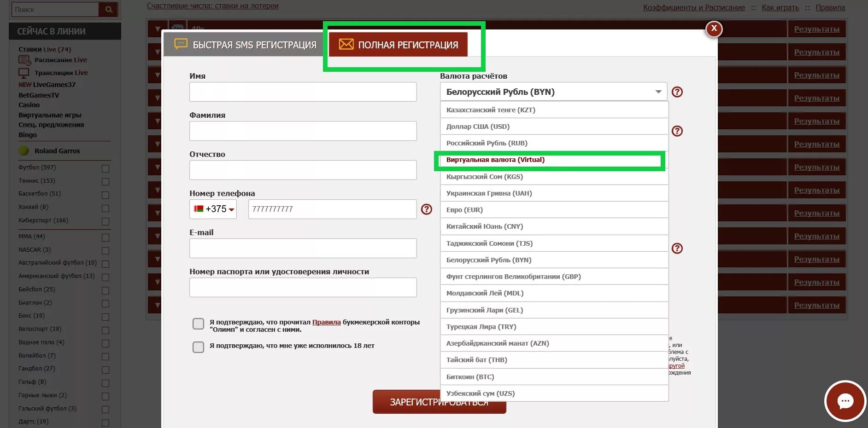Select Российский Рубль (RUB) option
Viewport: 868px width, 428px height.
[x=554, y=143]
